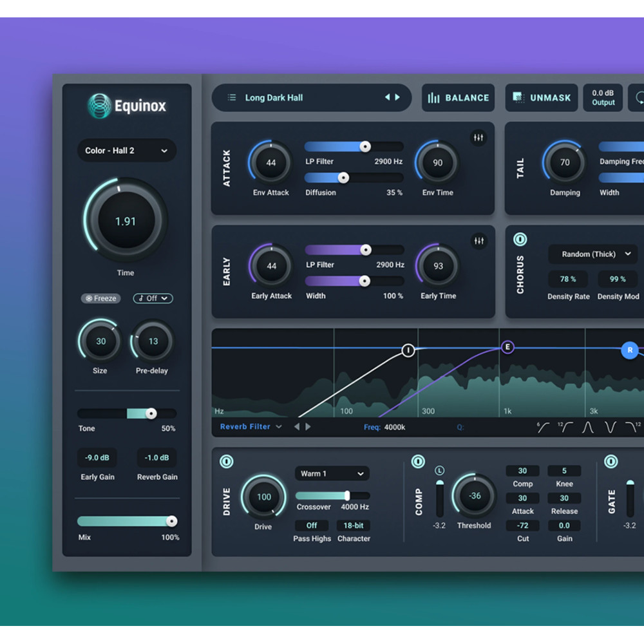Image resolution: width=644 pixels, height=644 pixels.
Task: Select the I node on the EQ graph
Action: pyautogui.click(x=408, y=350)
